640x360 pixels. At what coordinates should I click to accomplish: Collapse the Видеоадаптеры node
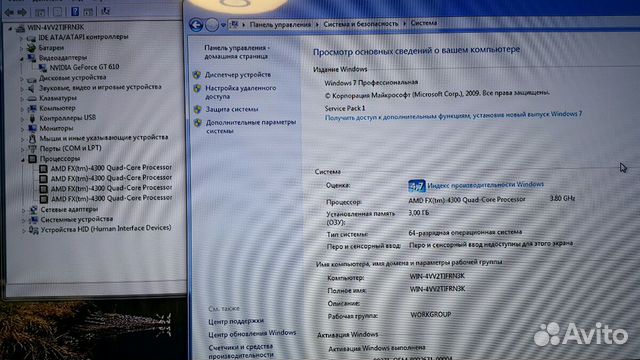21,58
